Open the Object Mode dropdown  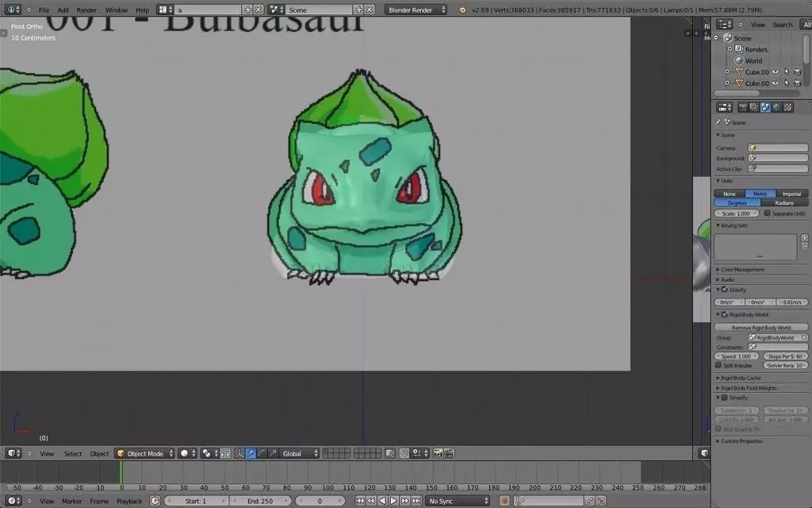144,453
